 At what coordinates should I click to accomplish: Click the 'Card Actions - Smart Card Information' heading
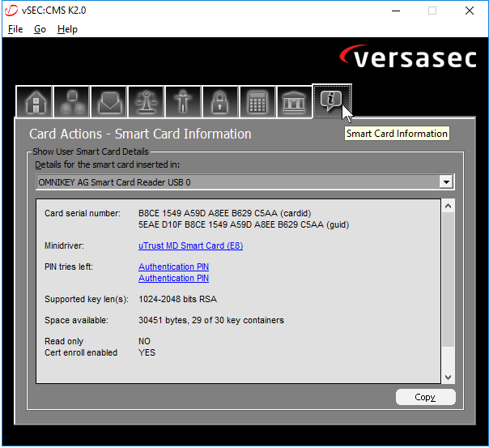pos(140,134)
